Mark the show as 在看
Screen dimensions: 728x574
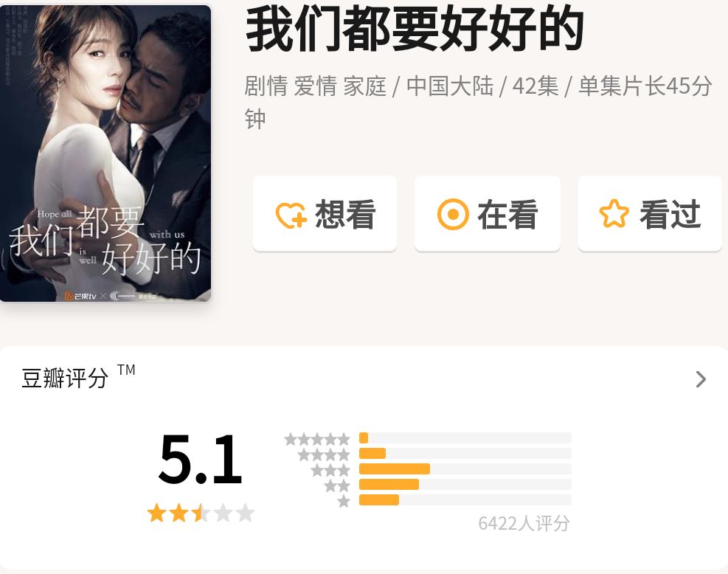487,214
